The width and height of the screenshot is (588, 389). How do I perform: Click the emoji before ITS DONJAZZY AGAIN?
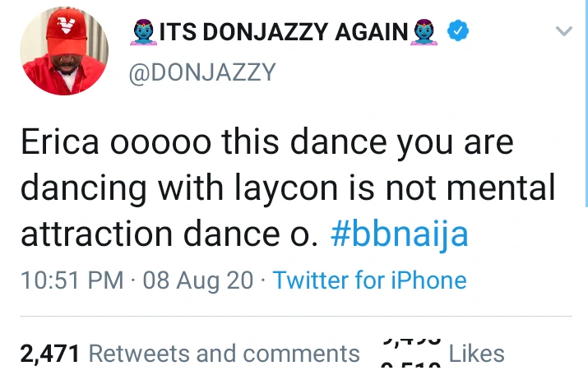pyautogui.click(x=143, y=32)
